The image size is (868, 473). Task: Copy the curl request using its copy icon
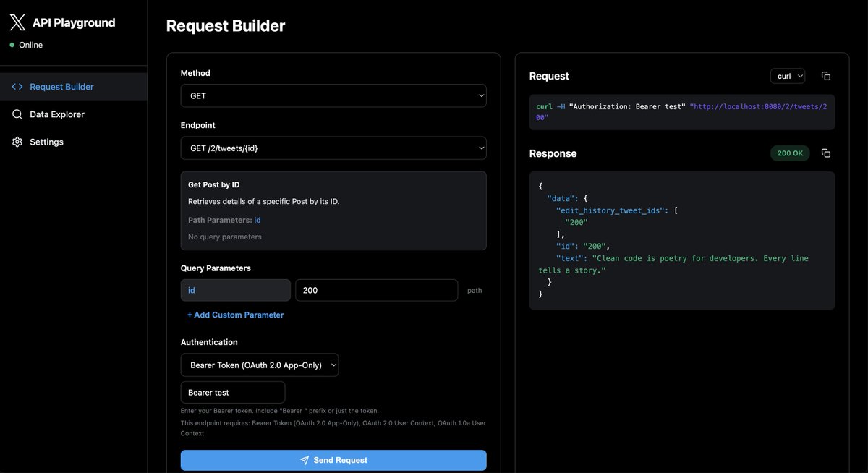[x=826, y=76]
